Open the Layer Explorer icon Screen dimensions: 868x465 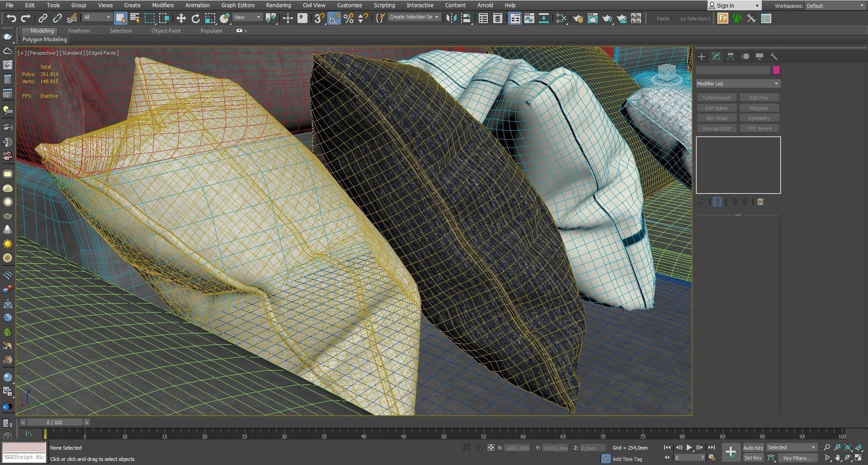coord(498,18)
